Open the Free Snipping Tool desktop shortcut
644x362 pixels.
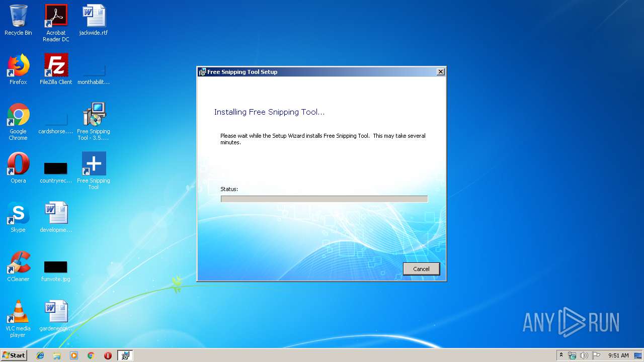[94, 171]
